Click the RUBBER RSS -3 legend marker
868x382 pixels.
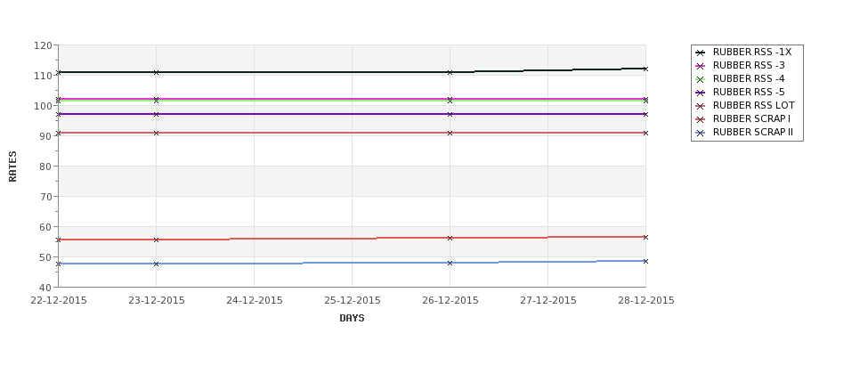pos(701,66)
